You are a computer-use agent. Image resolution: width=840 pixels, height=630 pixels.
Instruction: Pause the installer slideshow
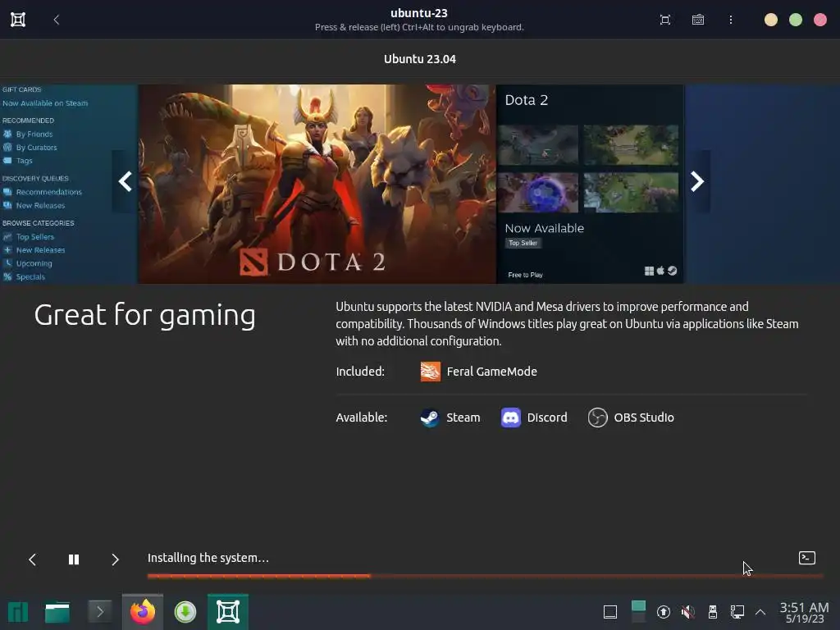tap(74, 559)
